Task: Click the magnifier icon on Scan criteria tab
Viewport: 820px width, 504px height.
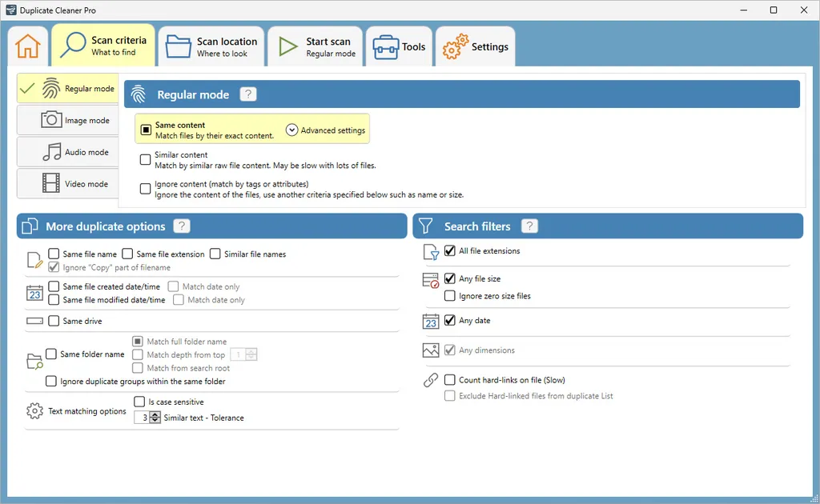Action: (x=73, y=44)
